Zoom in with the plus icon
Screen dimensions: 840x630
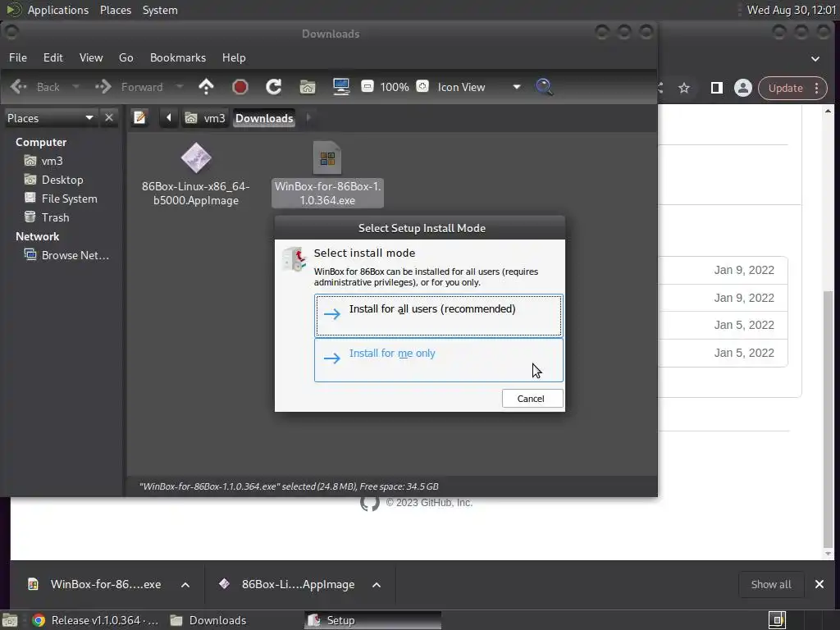pyautogui.click(x=422, y=86)
